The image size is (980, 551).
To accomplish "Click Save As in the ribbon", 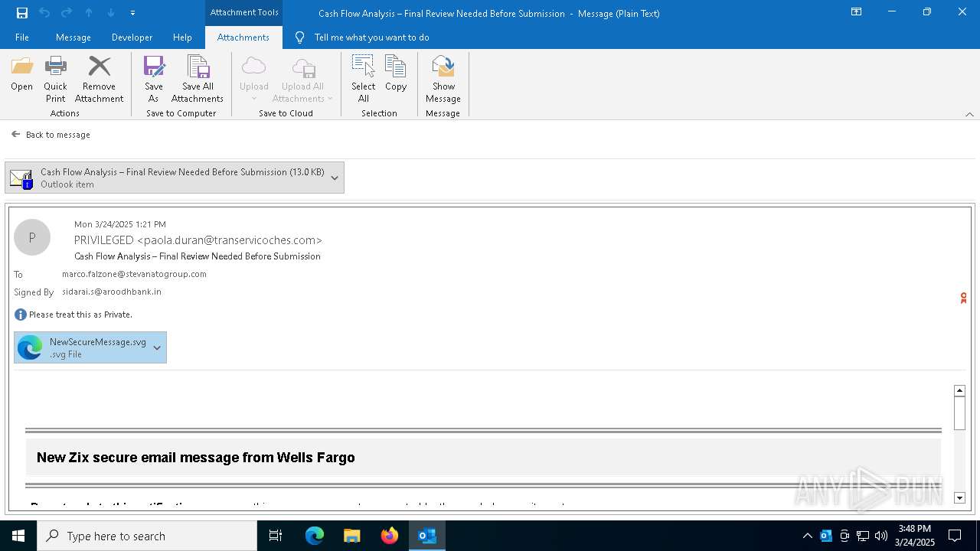I will pos(153,80).
